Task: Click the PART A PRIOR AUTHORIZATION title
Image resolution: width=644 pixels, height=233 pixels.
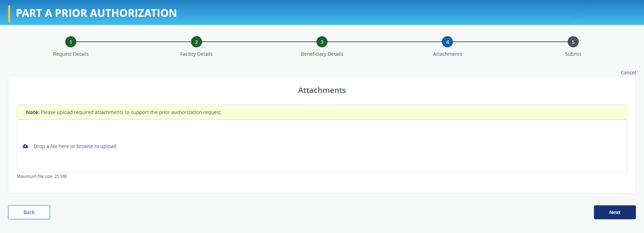Action: (x=96, y=13)
